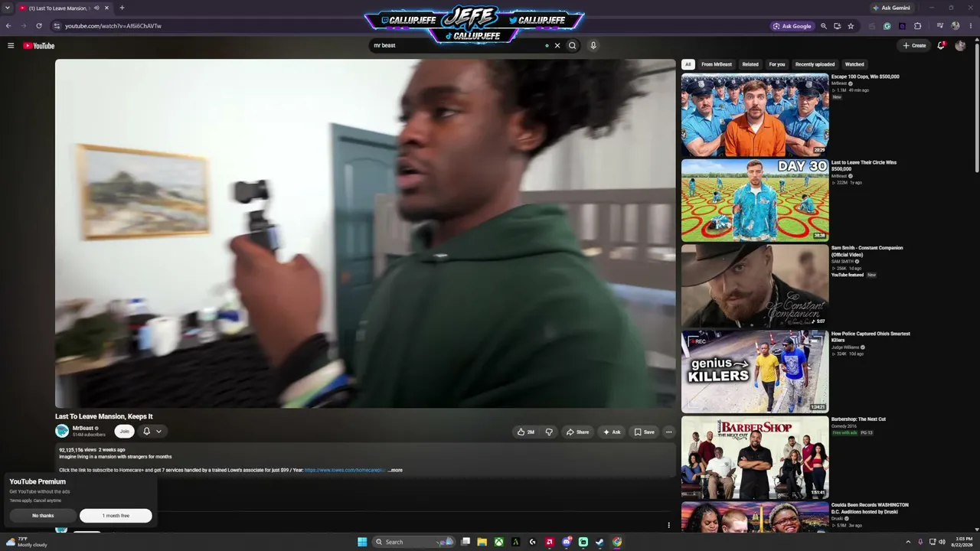Open the Windows Start menu
Viewport: 980px width, 551px height.
(362, 542)
